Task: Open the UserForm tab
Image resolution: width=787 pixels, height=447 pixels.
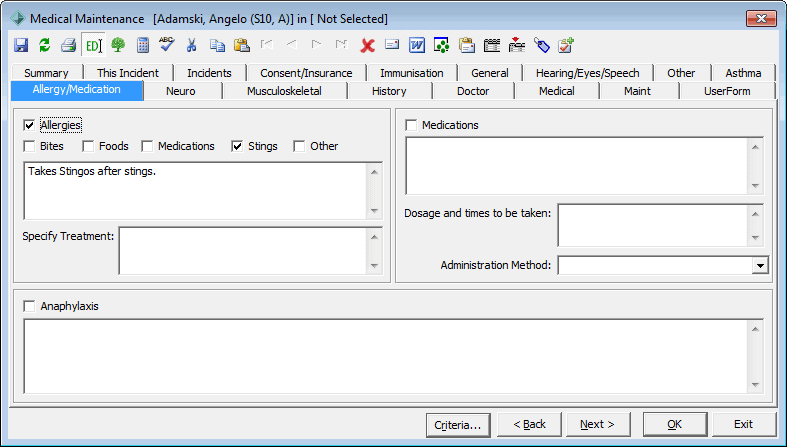Action: [727, 91]
